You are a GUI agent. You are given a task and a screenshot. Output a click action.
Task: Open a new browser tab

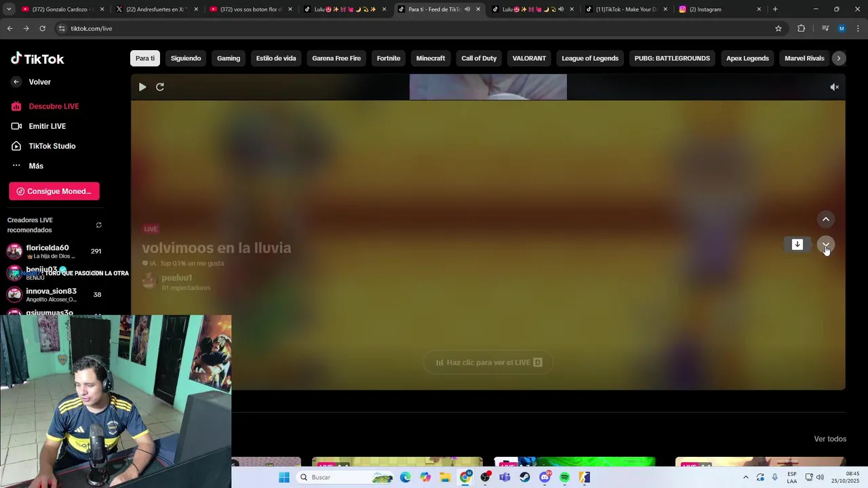[775, 9]
